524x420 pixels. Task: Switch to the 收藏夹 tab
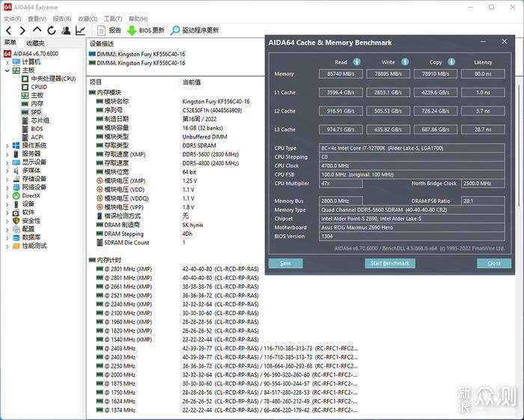tap(34, 43)
